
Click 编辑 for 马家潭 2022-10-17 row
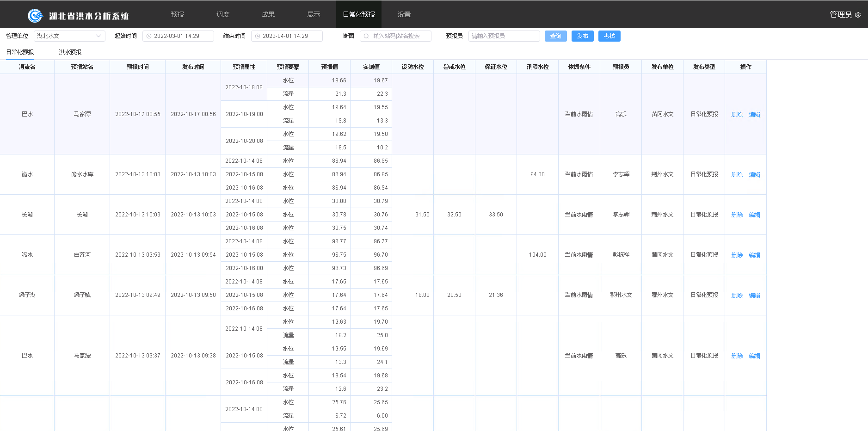click(x=755, y=115)
